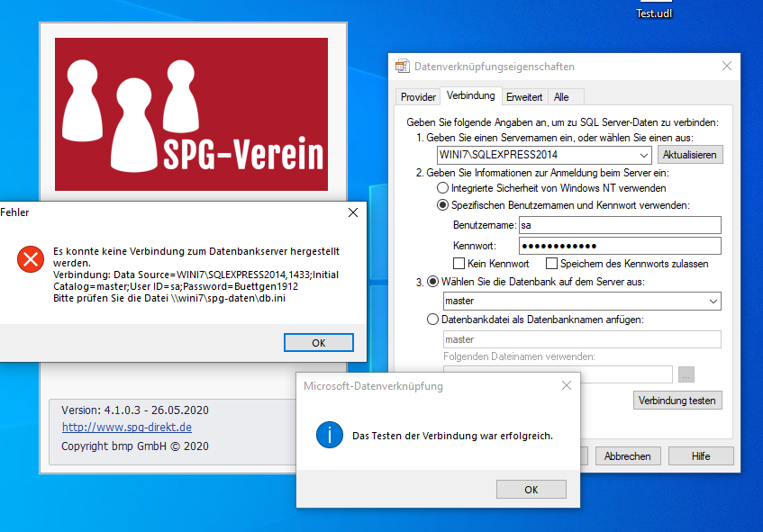This screenshot has height=532, width=763.
Task: Open the Test.udl desktop file
Action: (x=655, y=11)
